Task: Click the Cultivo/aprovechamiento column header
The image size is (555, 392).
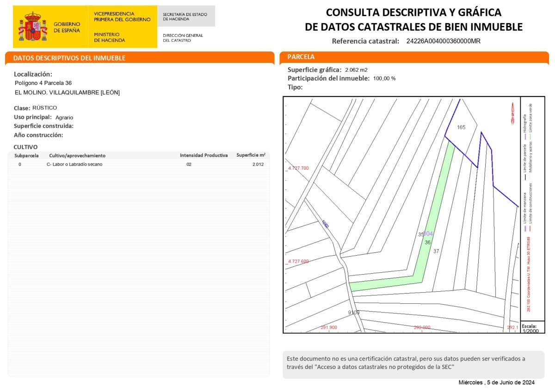Action: pyautogui.click(x=77, y=156)
